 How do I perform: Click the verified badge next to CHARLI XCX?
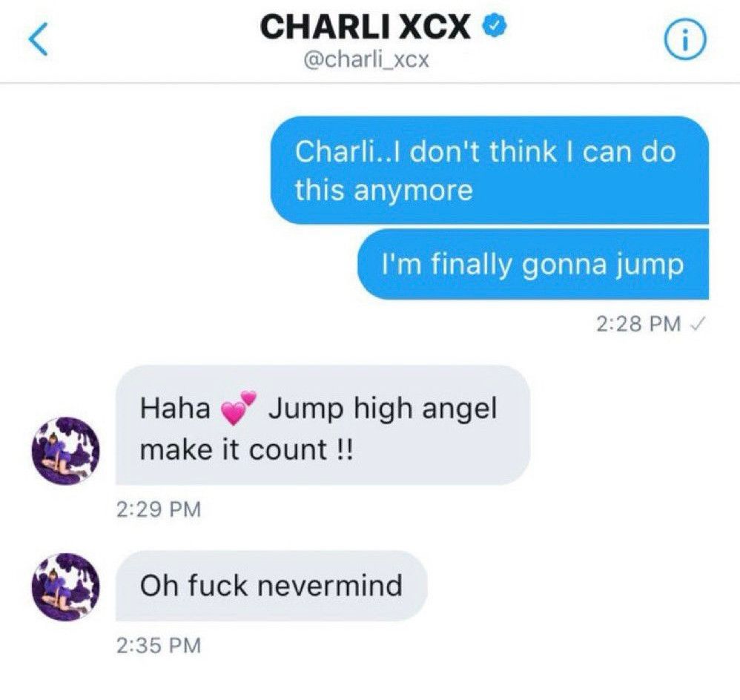pyautogui.click(x=494, y=25)
